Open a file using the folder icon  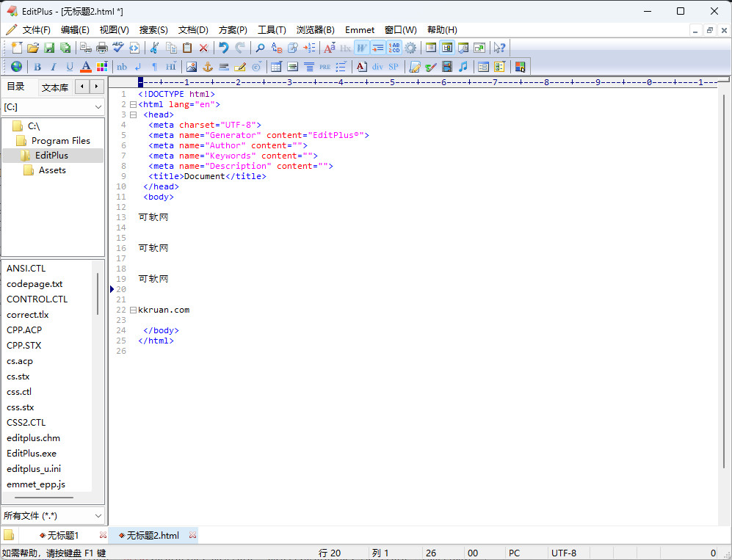33,48
